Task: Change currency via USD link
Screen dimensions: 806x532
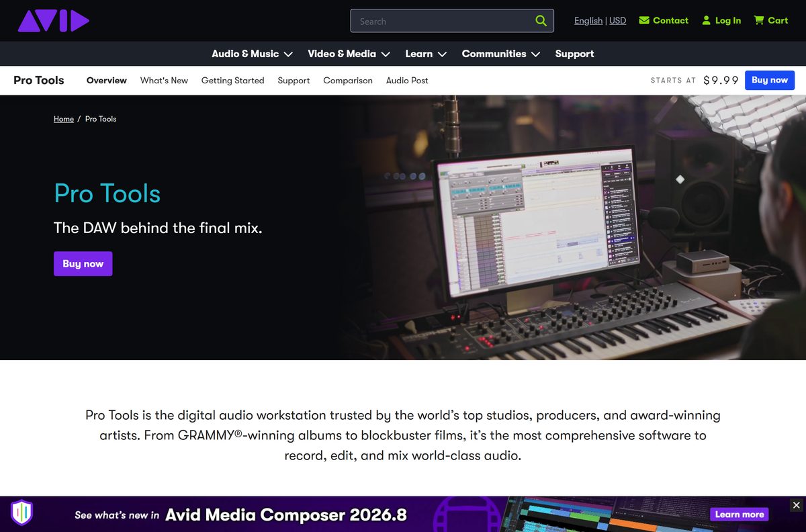Action: [x=618, y=21]
